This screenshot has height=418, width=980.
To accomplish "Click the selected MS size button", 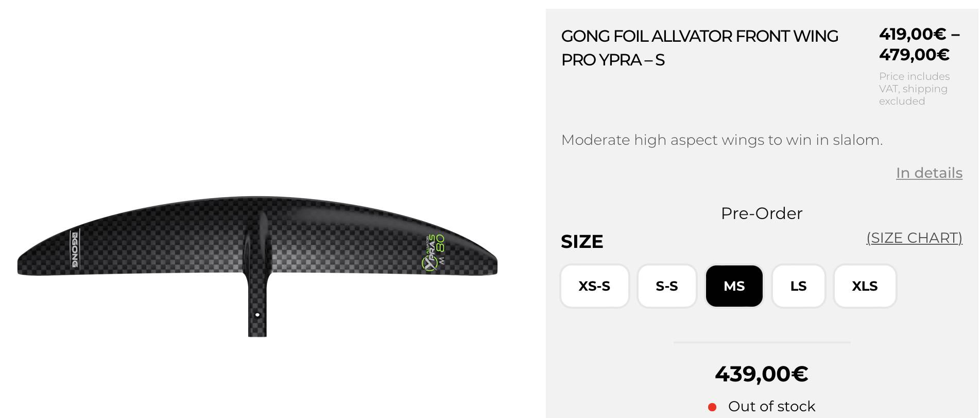I will 734,286.
